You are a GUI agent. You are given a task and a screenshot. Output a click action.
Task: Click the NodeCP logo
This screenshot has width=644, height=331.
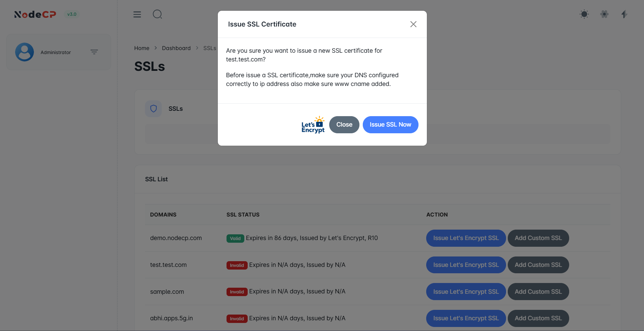coord(35,14)
